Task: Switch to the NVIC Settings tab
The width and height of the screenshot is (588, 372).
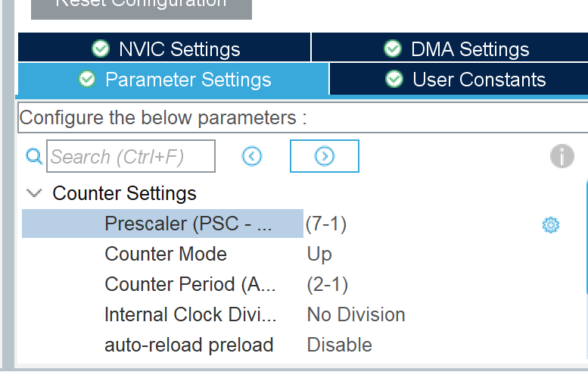Action: click(164, 47)
